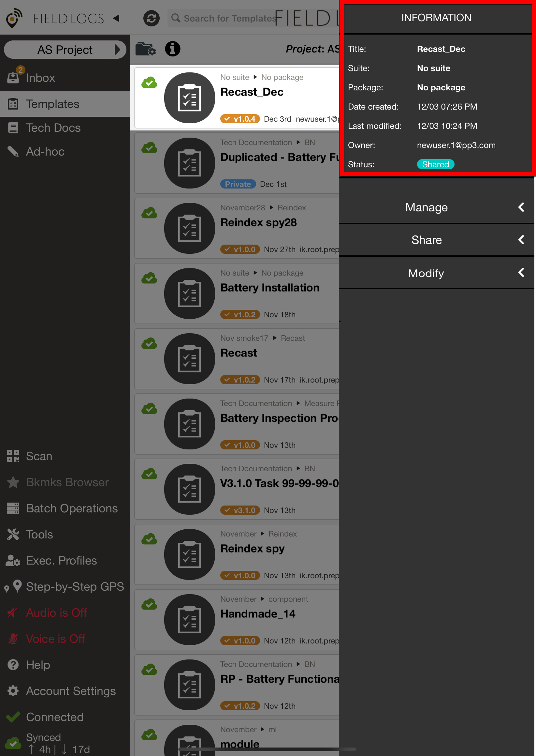Expand the Modify section

tap(436, 273)
